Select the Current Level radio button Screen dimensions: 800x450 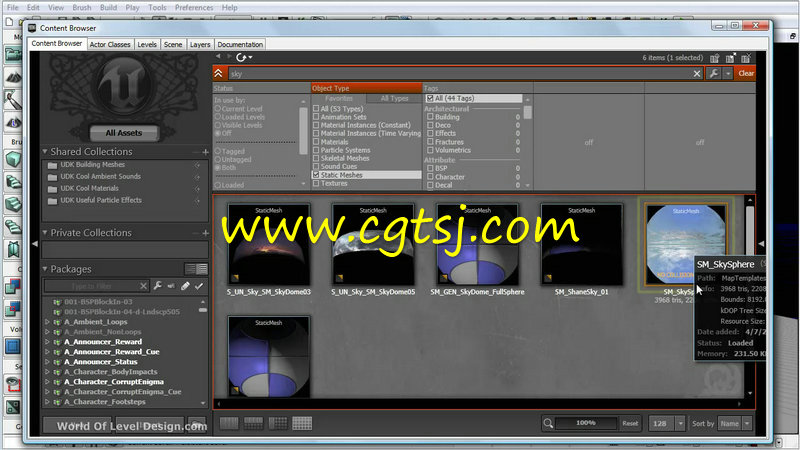point(218,109)
